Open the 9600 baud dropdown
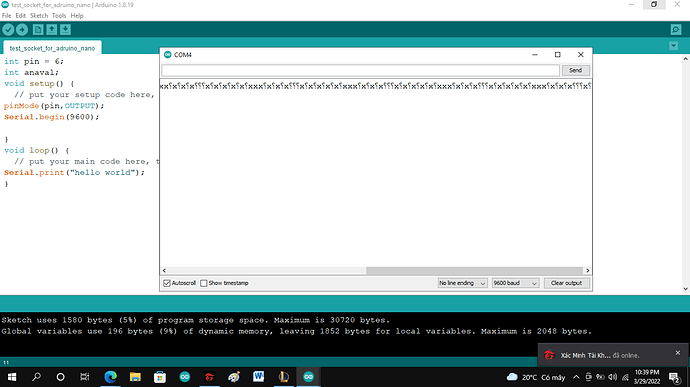The height and width of the screenshot is (387, 690). (x=515, y=283)
